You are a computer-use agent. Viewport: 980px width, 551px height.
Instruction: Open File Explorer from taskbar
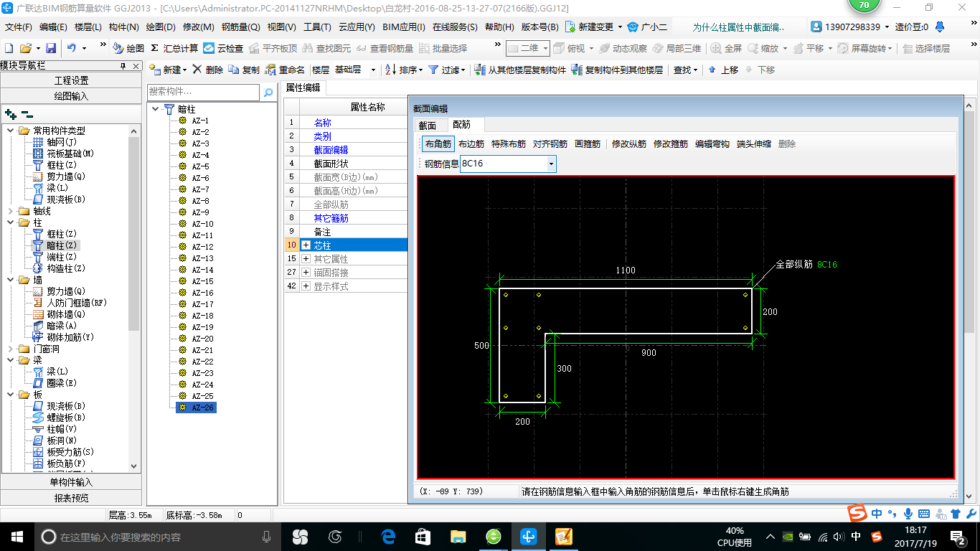458,536
